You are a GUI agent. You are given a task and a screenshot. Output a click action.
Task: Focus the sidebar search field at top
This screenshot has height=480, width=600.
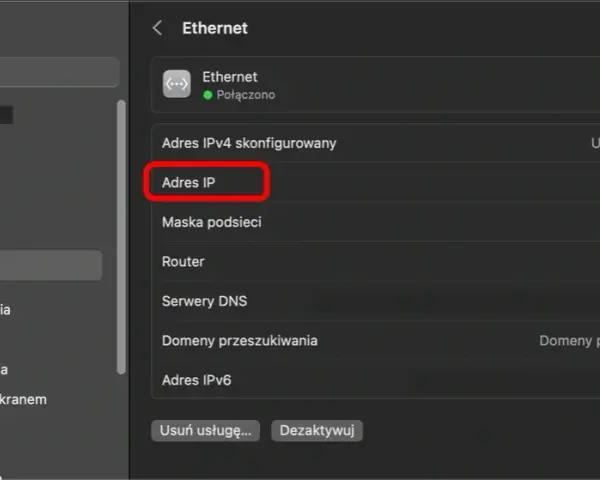pos(59,72)
